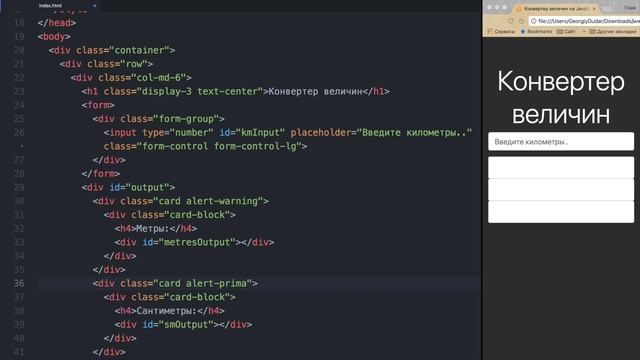Open the Сервисы apps bookmark
Viewport: 640px width, 360px height.
pos(501,31)
